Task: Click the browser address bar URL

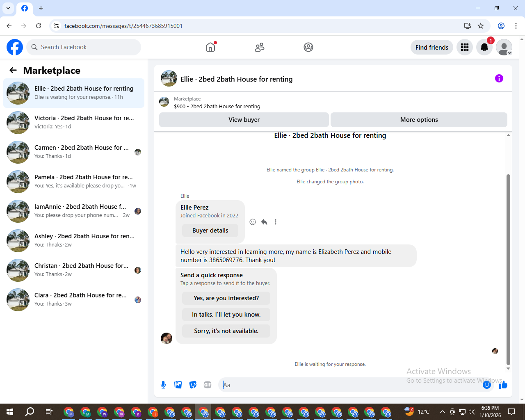Action: (123, 26)
